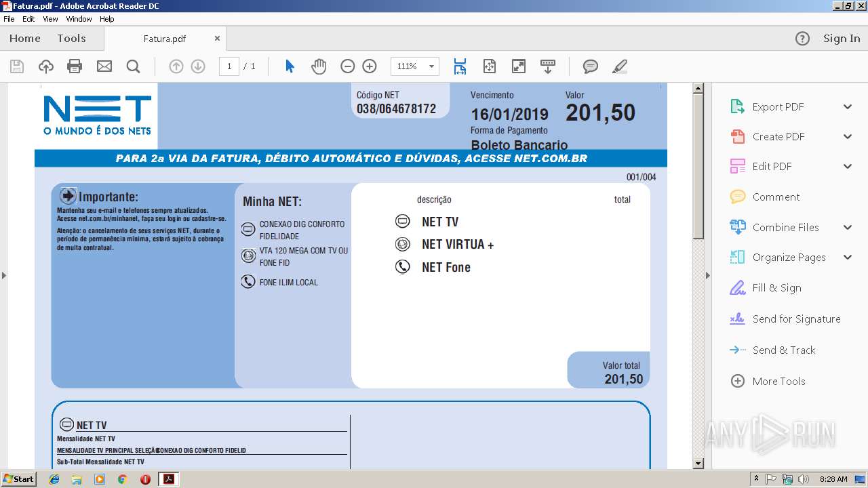The width and height of the screenshot is (868, 488).
Task: Go to next page arrow
Action: pyautogui.click(x=198, y=66)
